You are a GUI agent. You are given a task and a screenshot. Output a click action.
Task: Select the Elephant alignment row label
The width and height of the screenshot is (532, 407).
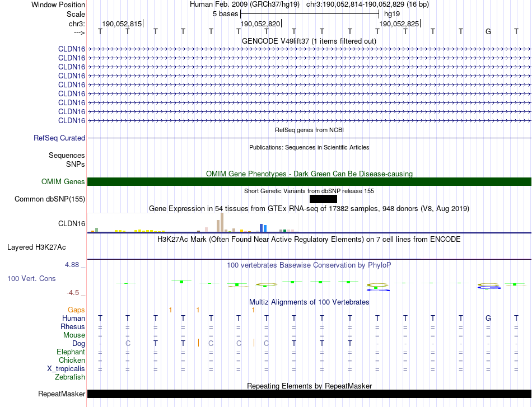pyautogui.click(x=71, y=352)
